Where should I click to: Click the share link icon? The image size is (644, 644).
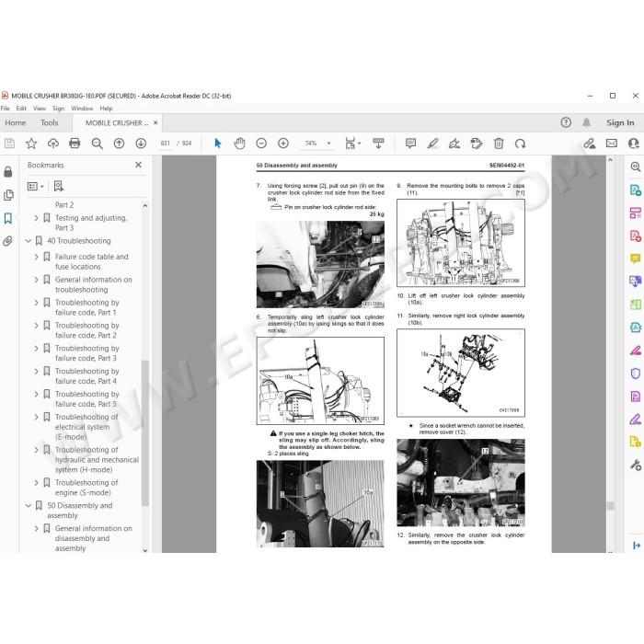coord(590,144)
